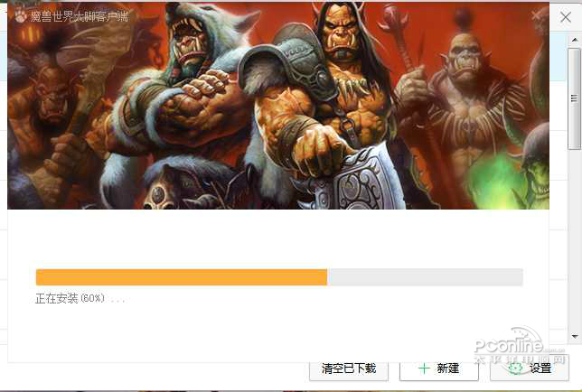Click the grip lines on the scrollbar thumb
Screen dimensions: 582x392
[574, 98]
